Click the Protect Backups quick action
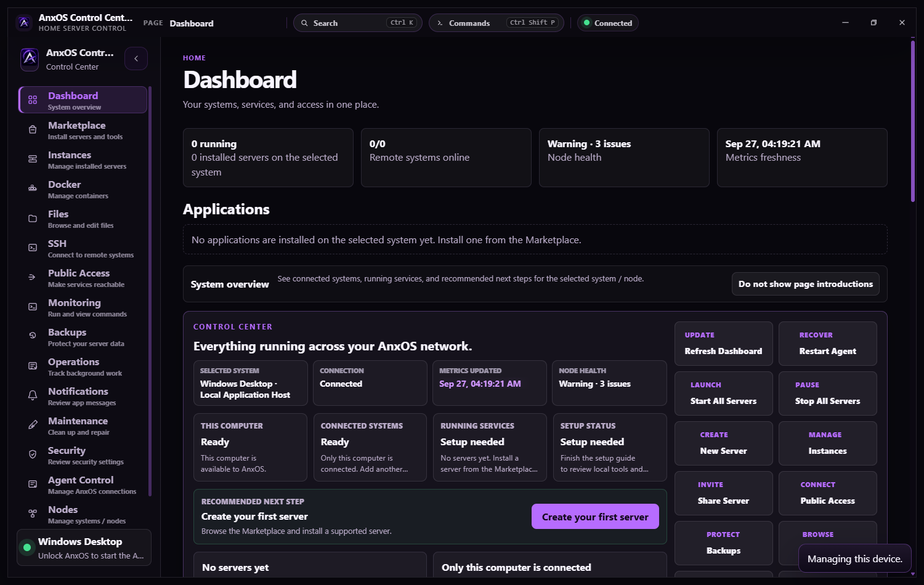The image size is (924, 585). (723, 543)
